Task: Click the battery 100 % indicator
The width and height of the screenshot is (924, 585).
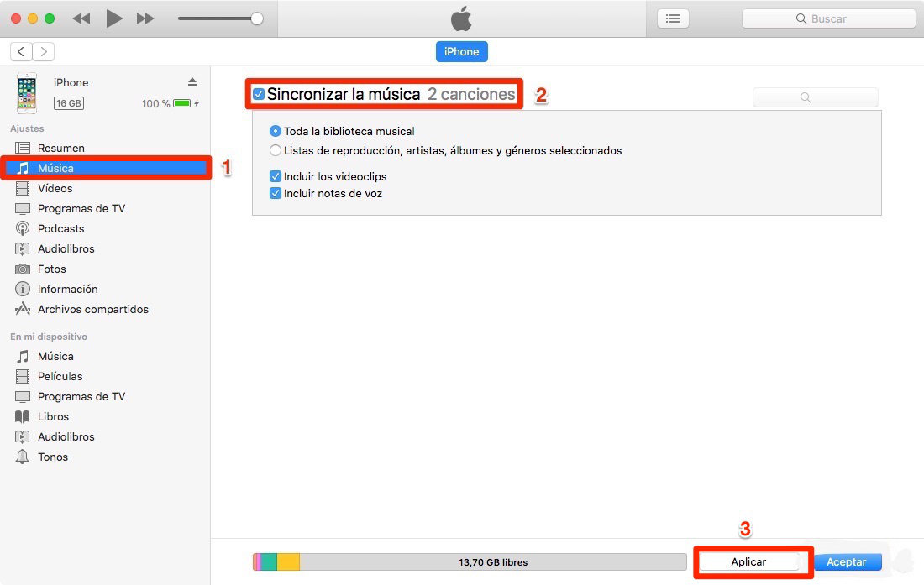Action: coord(171,103)
